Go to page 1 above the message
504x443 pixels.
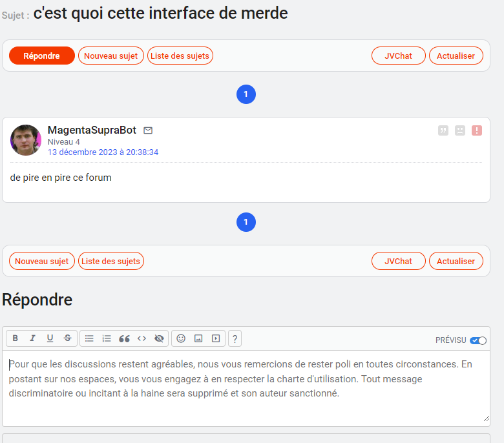pos(246,94)
